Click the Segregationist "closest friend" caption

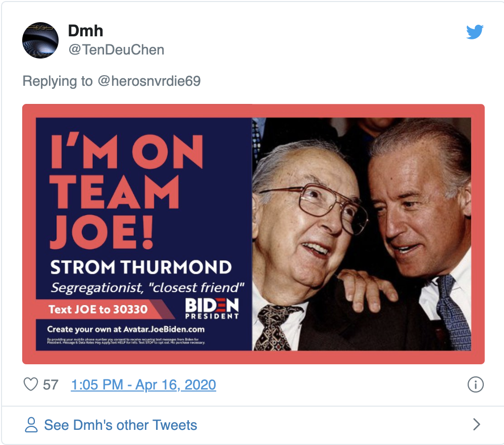(147, 288)
